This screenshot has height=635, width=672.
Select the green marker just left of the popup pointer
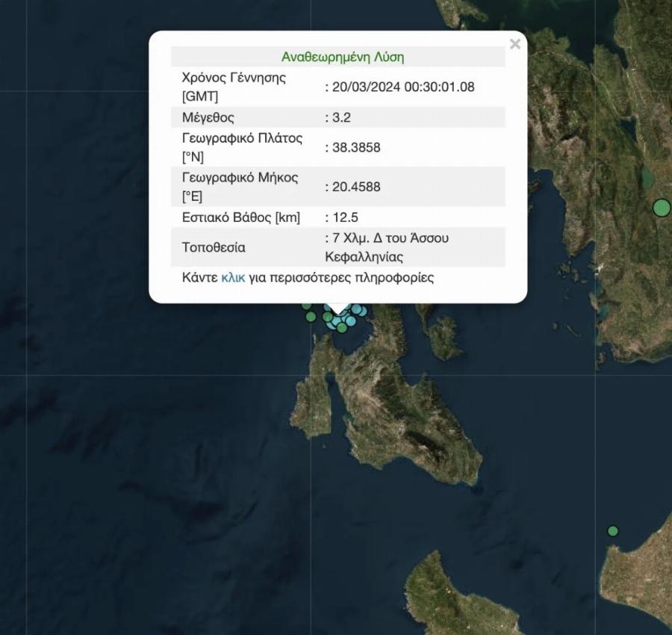click(328, 317)
